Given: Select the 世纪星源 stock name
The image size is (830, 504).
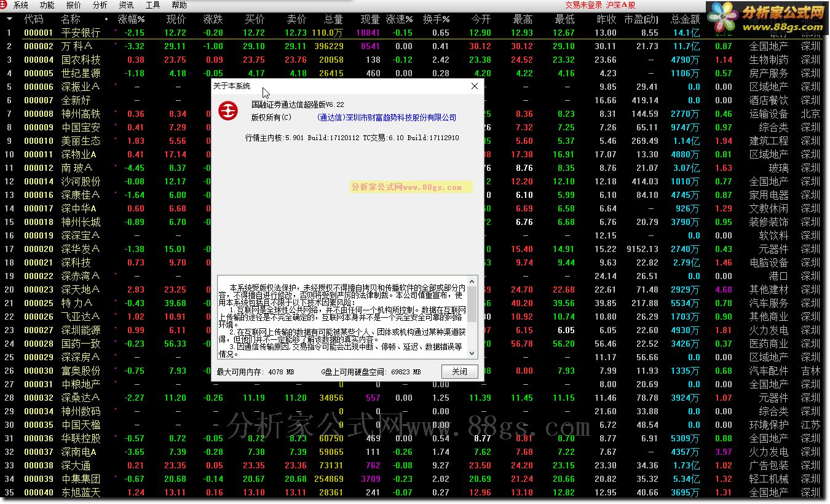Looking at the screenshot, I should pyautogui.click(x=81, y=73).
